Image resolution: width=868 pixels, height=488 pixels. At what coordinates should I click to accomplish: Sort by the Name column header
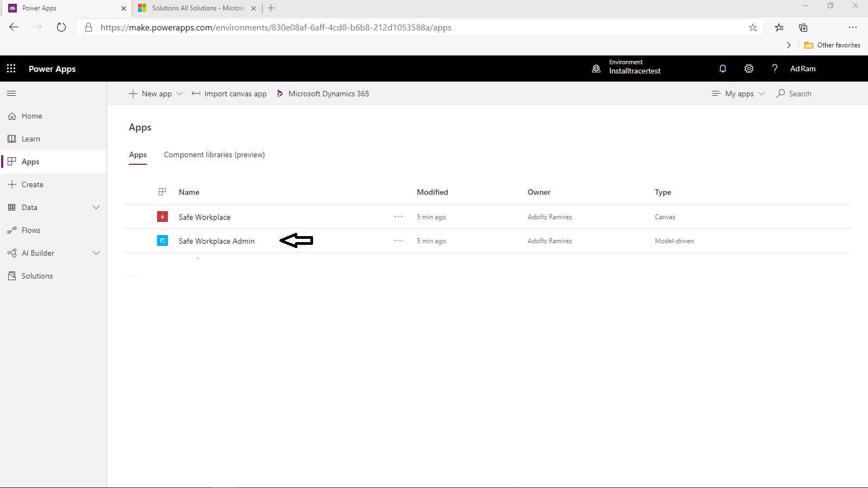[189, 192]
